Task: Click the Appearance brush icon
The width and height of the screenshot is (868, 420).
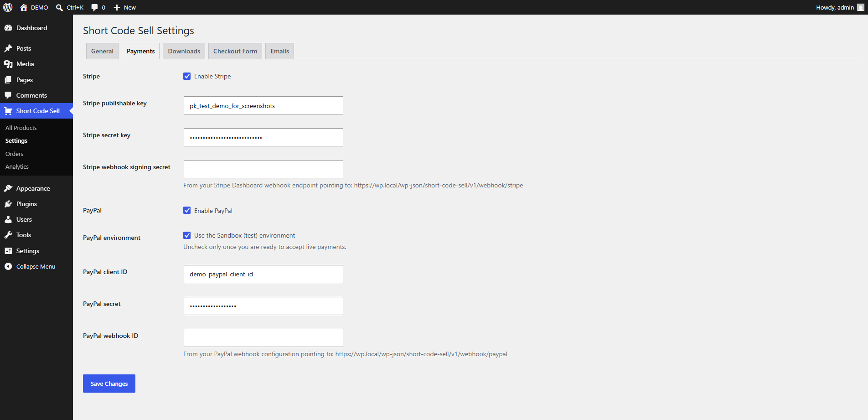Action: click(x=8, y=188)
